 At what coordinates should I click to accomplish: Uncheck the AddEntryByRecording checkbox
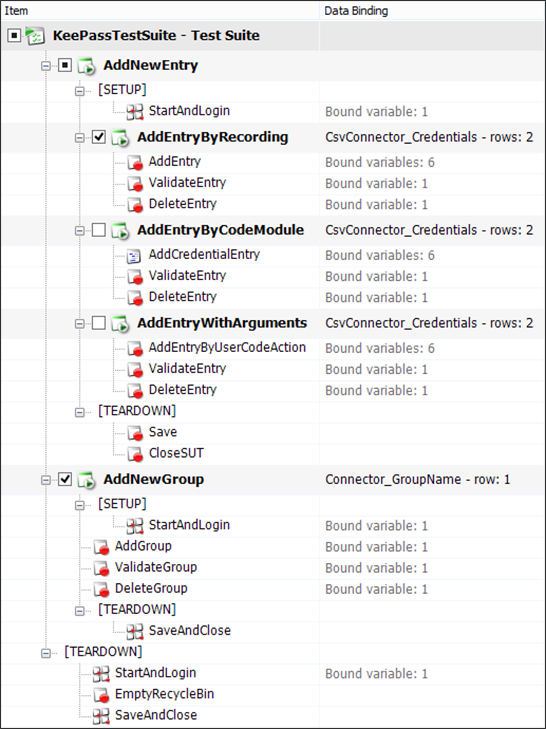(x=99, y=137)
